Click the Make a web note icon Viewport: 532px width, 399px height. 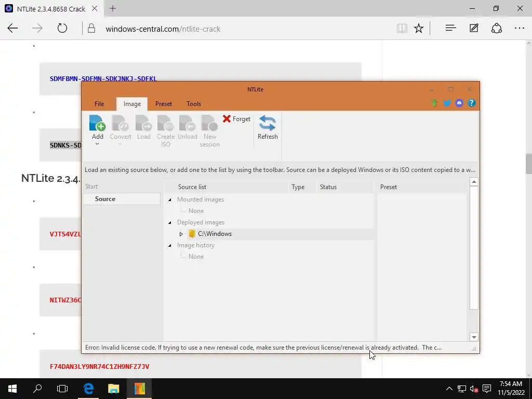pos(474,29)
